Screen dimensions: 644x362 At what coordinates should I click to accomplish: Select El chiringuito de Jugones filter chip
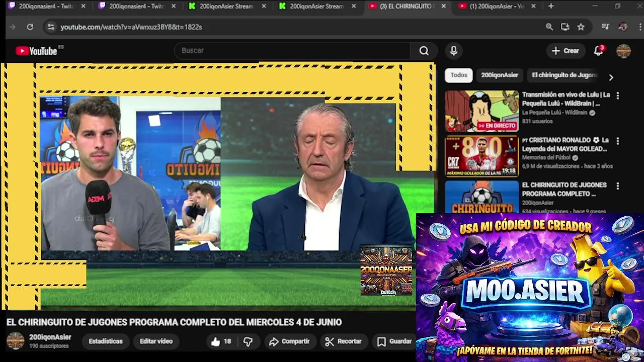click(564, 75)
